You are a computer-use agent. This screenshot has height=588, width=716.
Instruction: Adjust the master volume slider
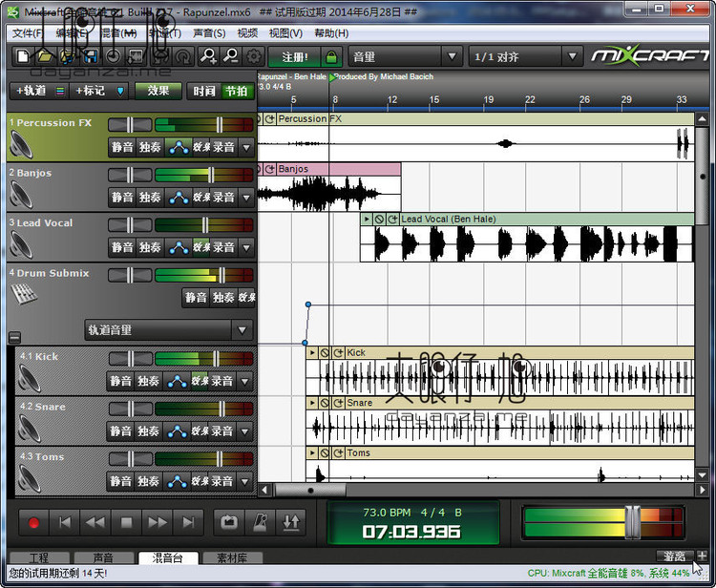coord(632,522)
